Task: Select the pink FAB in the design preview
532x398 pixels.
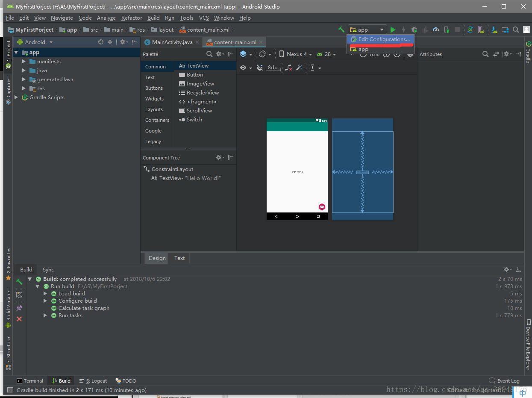Action: (x=322, y=207)
